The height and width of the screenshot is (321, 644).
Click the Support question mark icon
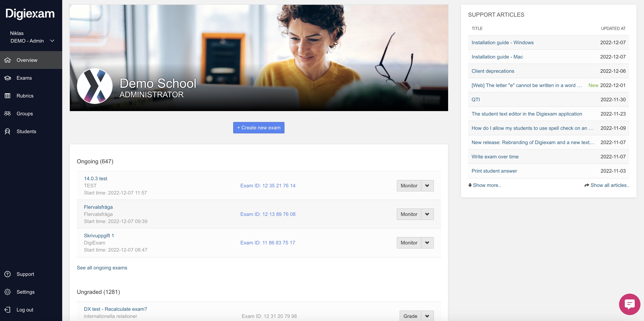(8, 274)
